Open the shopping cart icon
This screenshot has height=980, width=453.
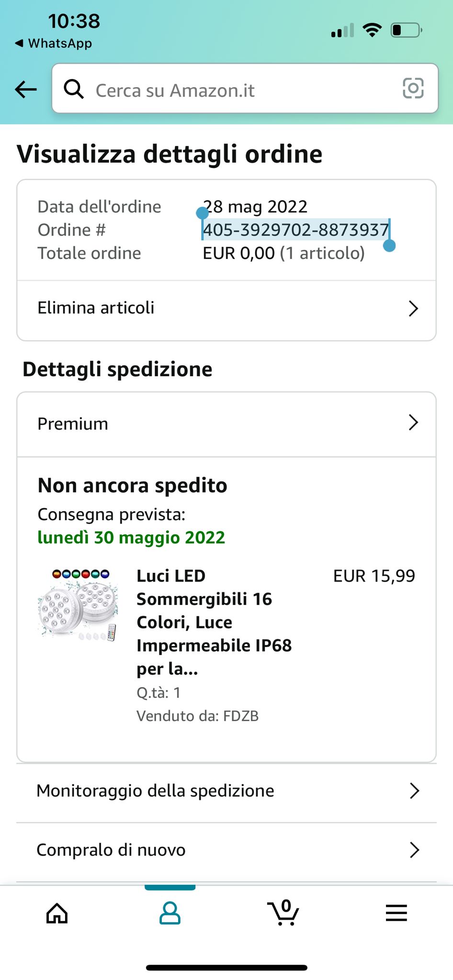pos(283,912)
